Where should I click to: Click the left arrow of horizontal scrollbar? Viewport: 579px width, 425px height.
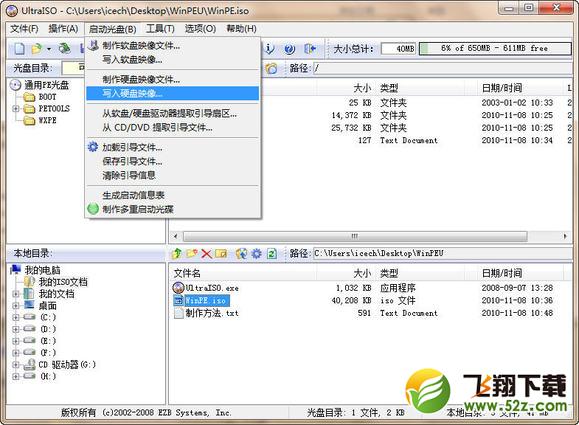point(176,236)
